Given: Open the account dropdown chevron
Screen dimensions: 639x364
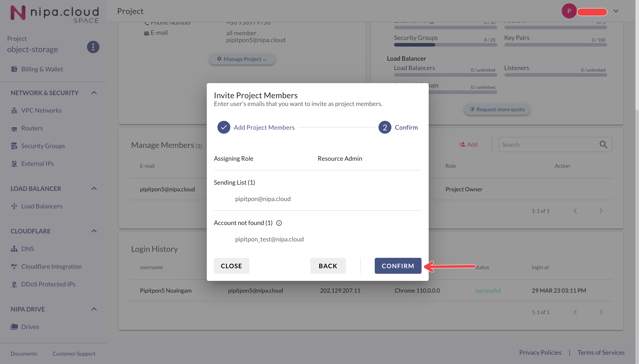Looking at the screenshot, I should (x=616, y=11).
